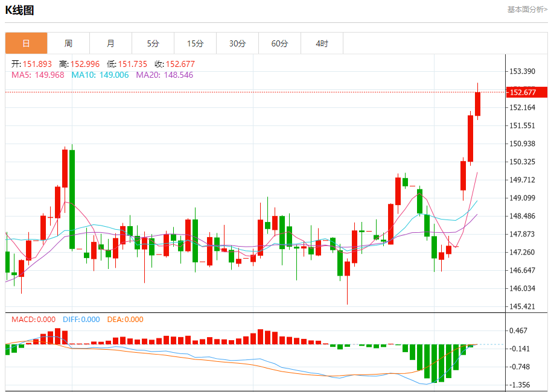Click the 145.421 price axis label
551x392 pixels.
click(x=522, y=306)
